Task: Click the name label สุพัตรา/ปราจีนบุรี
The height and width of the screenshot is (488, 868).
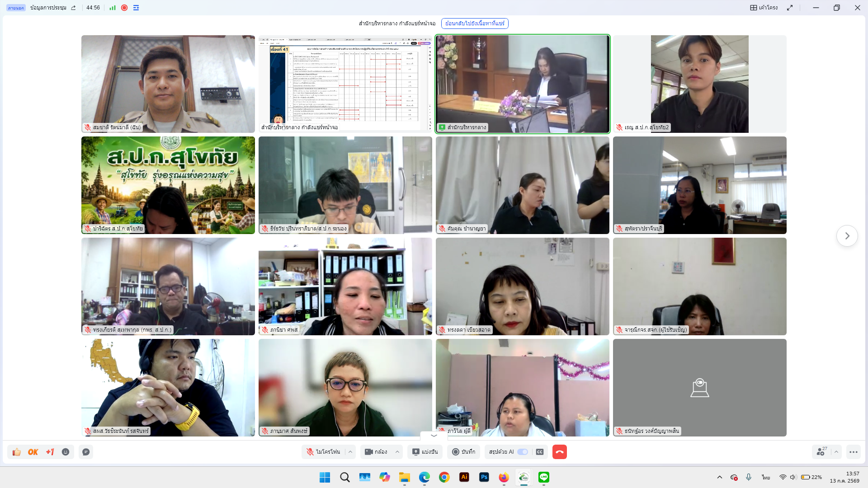Action: coord(643,229)
